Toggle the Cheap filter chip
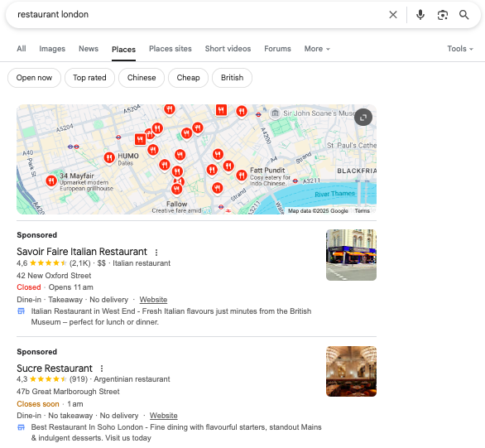 [188, 78]
